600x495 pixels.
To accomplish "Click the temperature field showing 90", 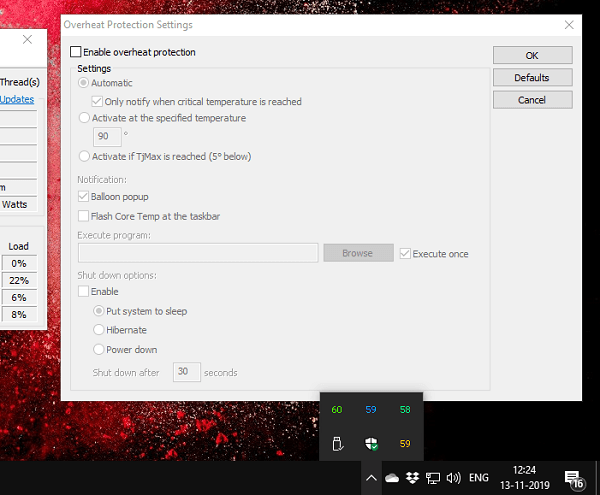I will 107,137.
